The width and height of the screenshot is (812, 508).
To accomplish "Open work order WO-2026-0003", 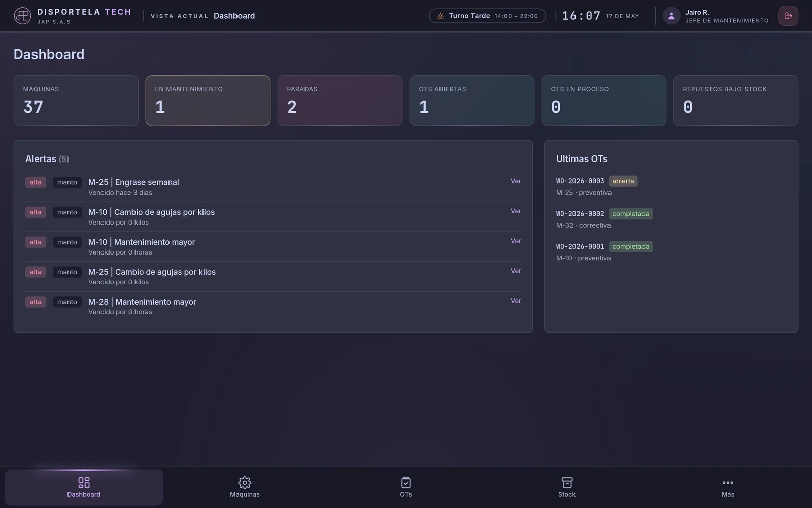I will [x=580, y=181].
